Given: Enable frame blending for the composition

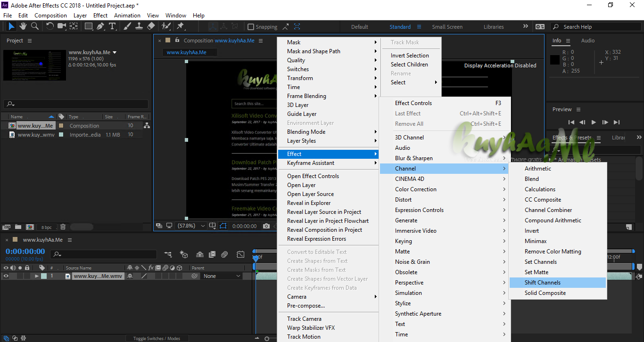Looking at the screenshot, I should tap(212, 254).
